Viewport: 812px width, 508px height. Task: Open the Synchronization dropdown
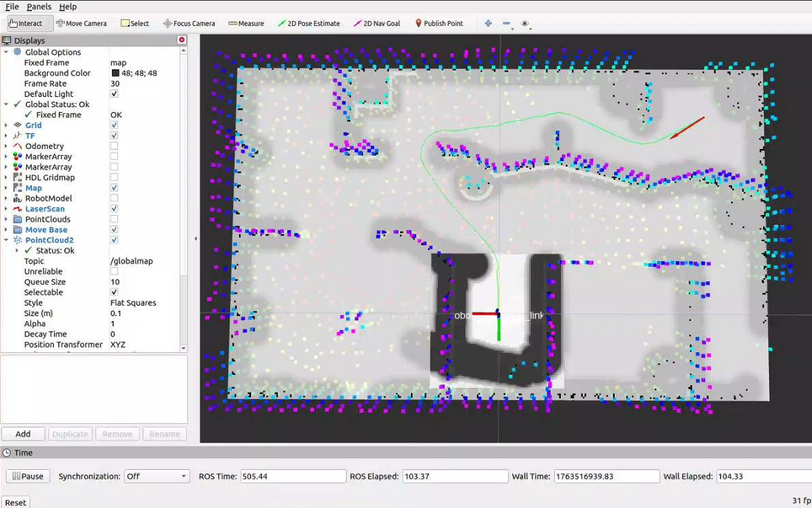tap(156, 477)
